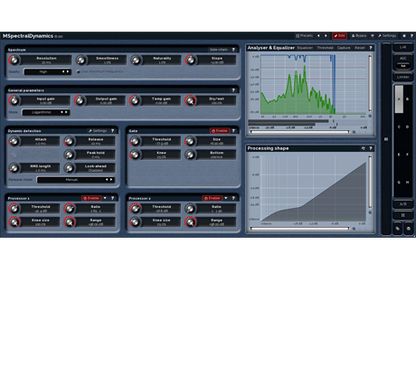Screen dimensions: 416x376
Task: Toggle the Limiter button
Action: 403,77
